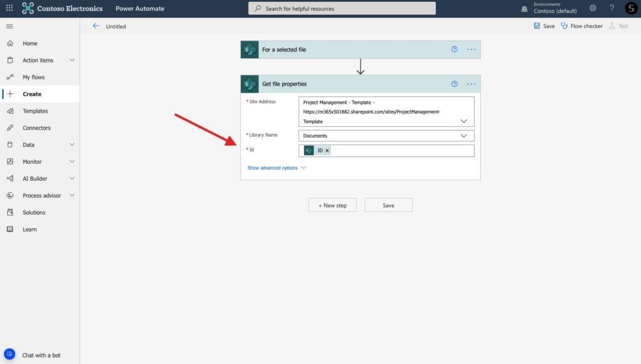Click the Connectors plug icon
This screenshot has height=364, width=641.
[10, 128]
